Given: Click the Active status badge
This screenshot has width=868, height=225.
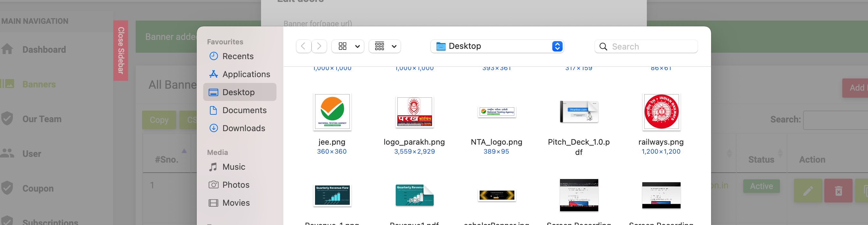Looking at the screenshot, I should pyautogui.click(x=762, y=186).
